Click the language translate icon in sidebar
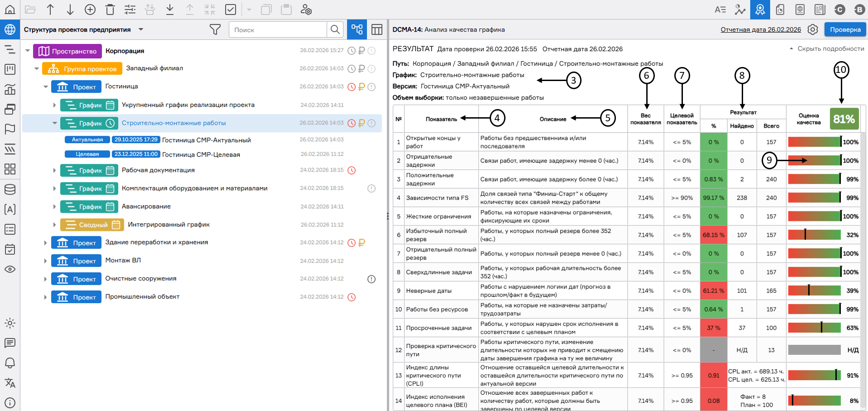Image resolution: width=868 pixels, height=411 pixels. [10, 383]
